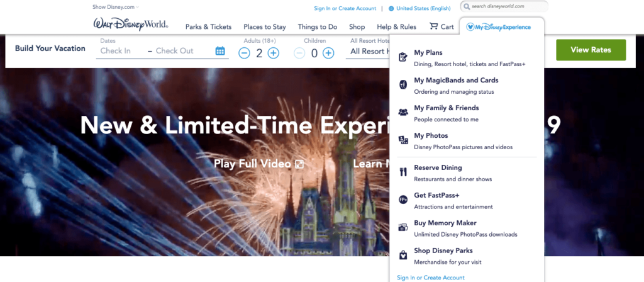Image resolution: width=644 pixels, height=282 pixels.
Task: Select My Family & Friends
Action: pos(447,108)
